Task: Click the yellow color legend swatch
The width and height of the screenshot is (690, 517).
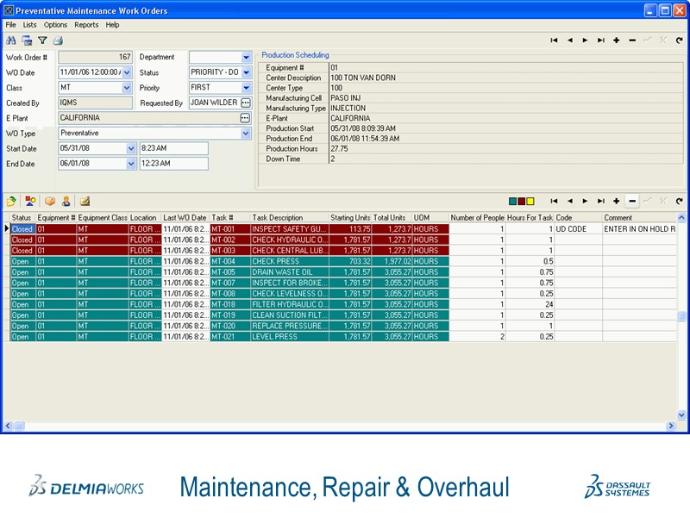Action: coord(530,201)
